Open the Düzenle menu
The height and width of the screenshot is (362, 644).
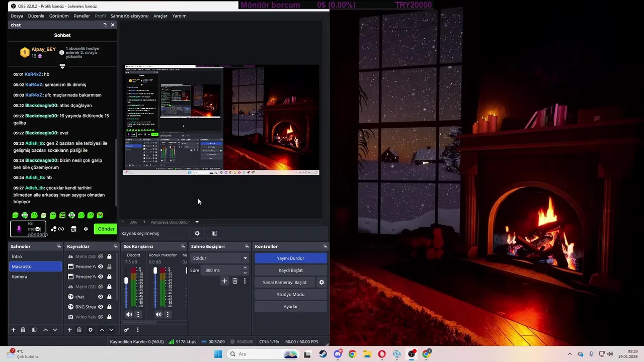click(36, 16)
